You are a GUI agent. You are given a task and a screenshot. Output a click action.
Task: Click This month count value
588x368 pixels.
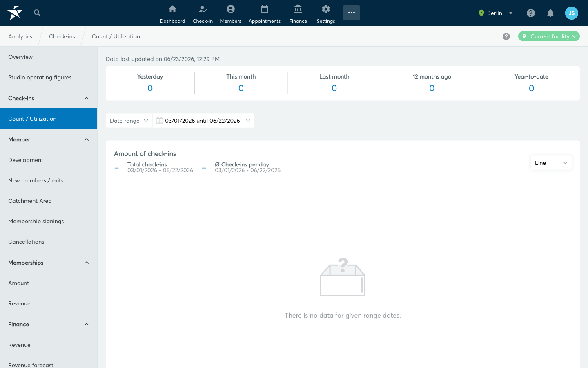coord(241,88)
